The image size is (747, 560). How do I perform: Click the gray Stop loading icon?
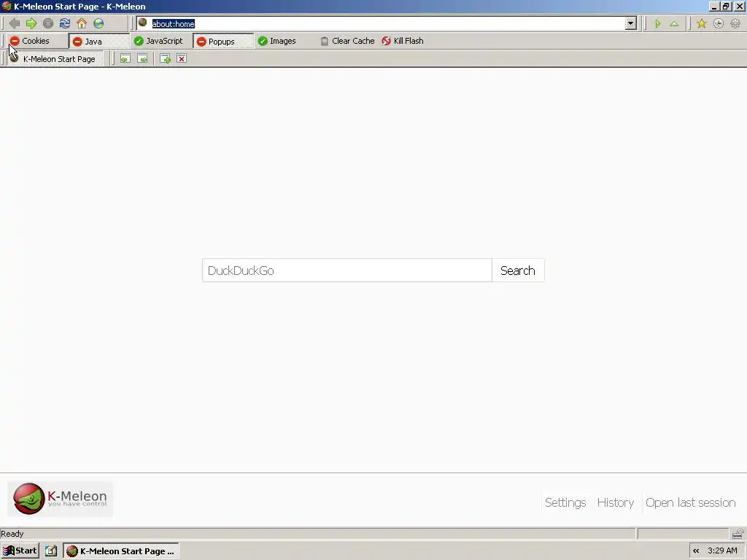coord(48,23)
